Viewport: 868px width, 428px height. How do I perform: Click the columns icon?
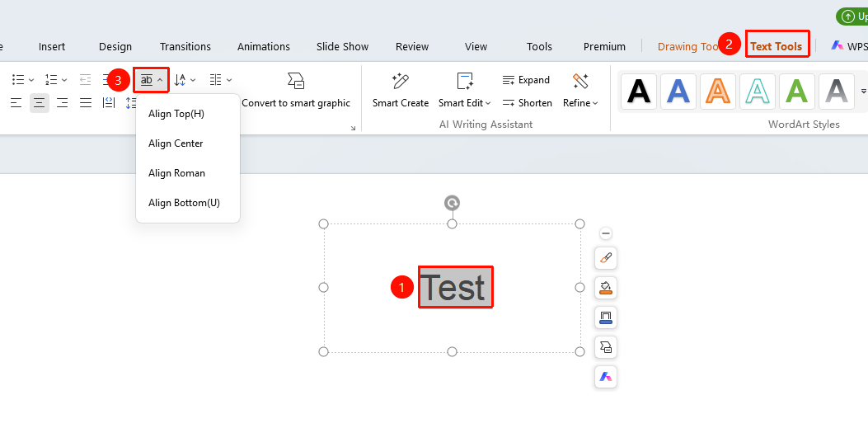point(216,80)
